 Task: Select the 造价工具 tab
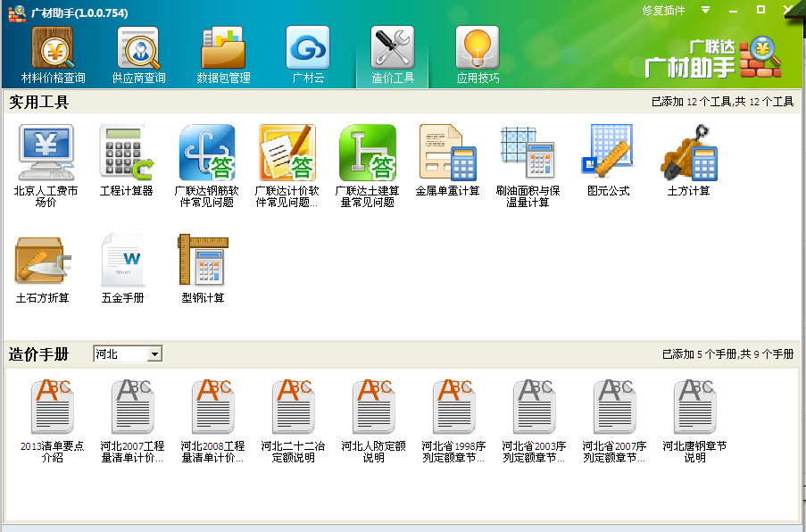point(393,55)
